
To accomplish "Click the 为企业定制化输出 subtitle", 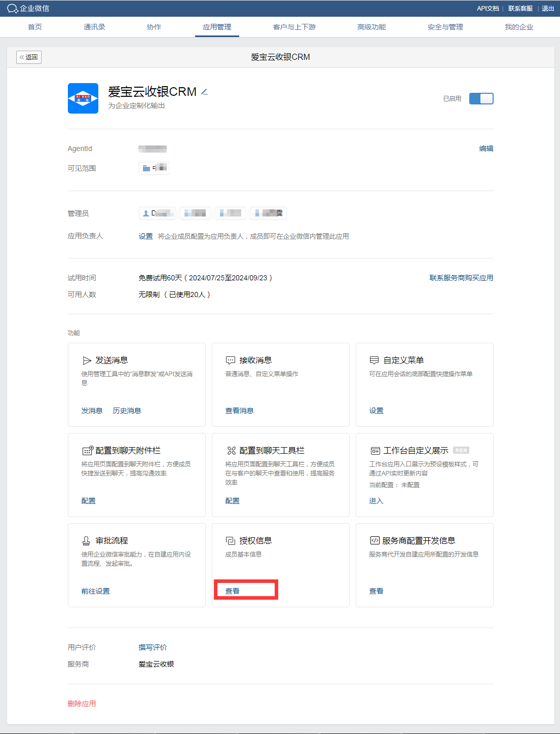I will click(x=136, y=105).
